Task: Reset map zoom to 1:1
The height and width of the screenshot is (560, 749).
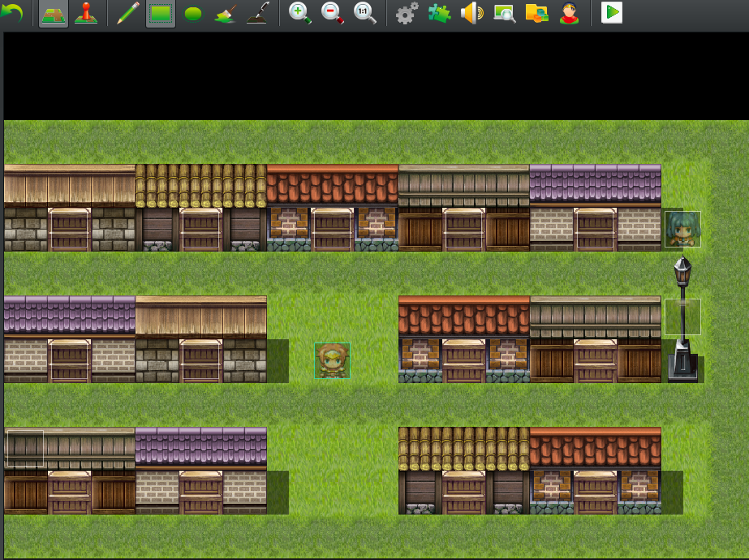Action: tap(365, 13)
